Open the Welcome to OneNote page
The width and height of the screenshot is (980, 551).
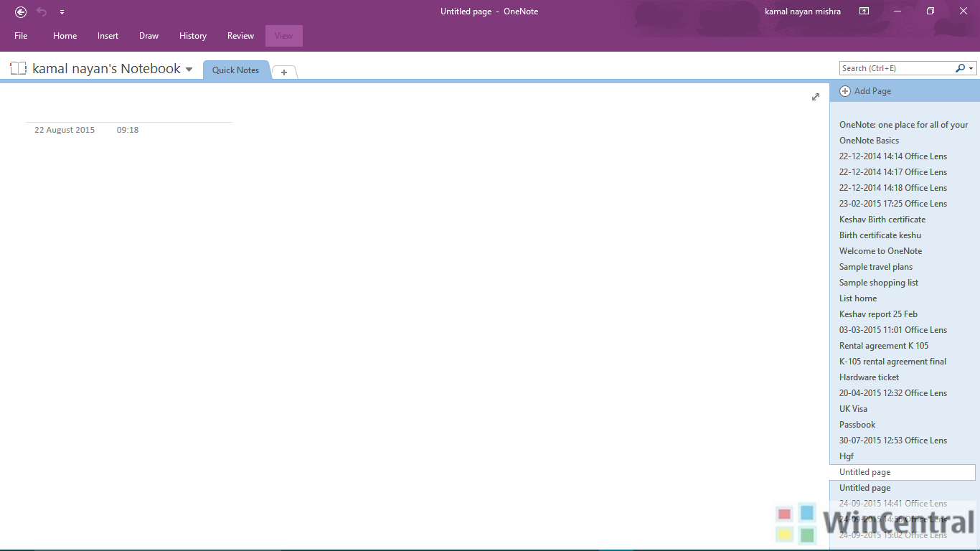pos(880,250)
